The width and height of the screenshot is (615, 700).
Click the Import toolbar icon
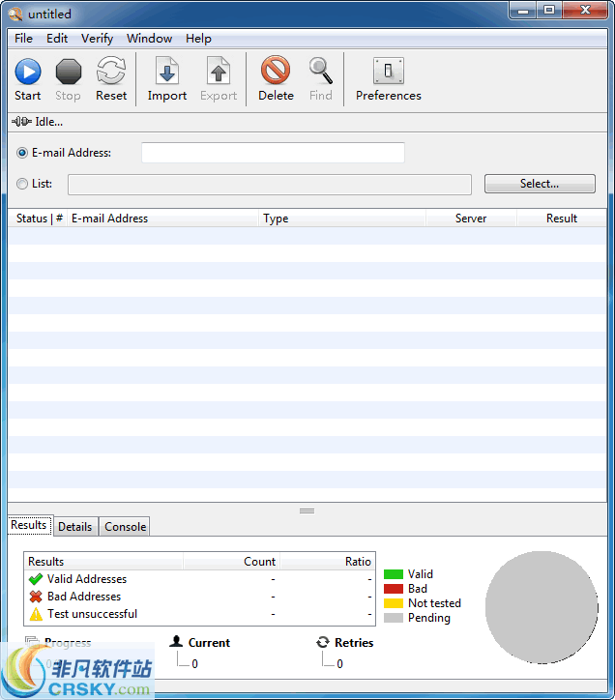pyautogui.click(x=167, y=71)
